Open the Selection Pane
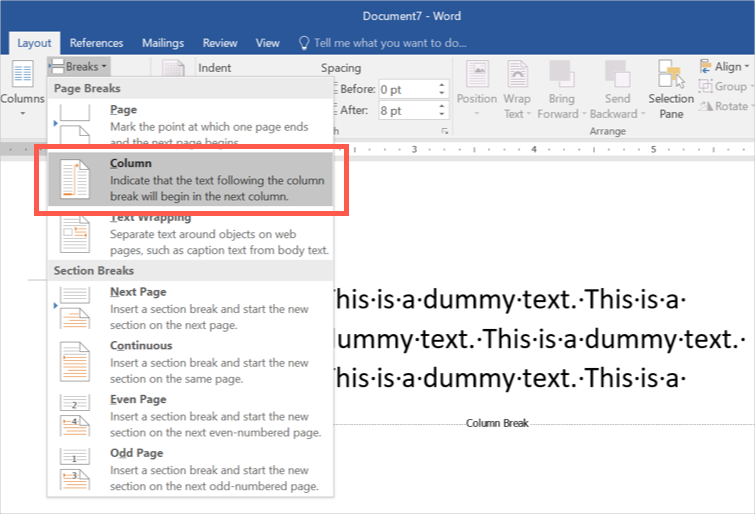The width and height of the screenshot is (755, 514). 671,76
